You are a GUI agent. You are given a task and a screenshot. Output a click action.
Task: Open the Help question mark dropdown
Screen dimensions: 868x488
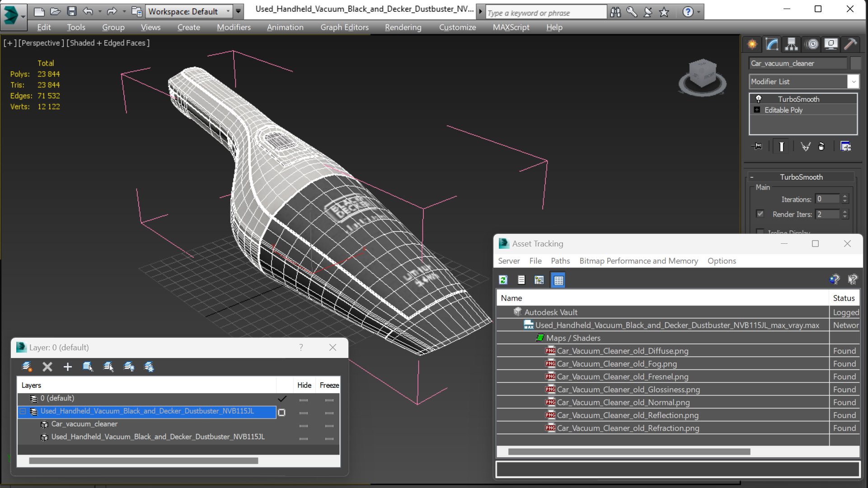691,12
